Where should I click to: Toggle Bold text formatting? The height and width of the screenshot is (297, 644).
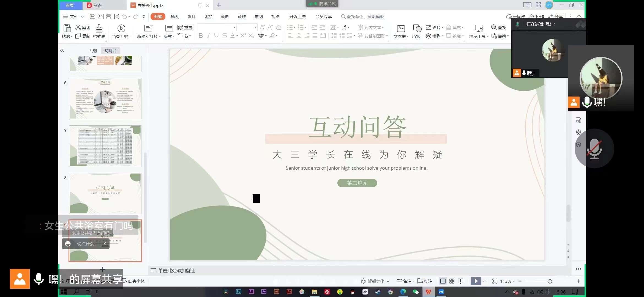pos(201,36)
